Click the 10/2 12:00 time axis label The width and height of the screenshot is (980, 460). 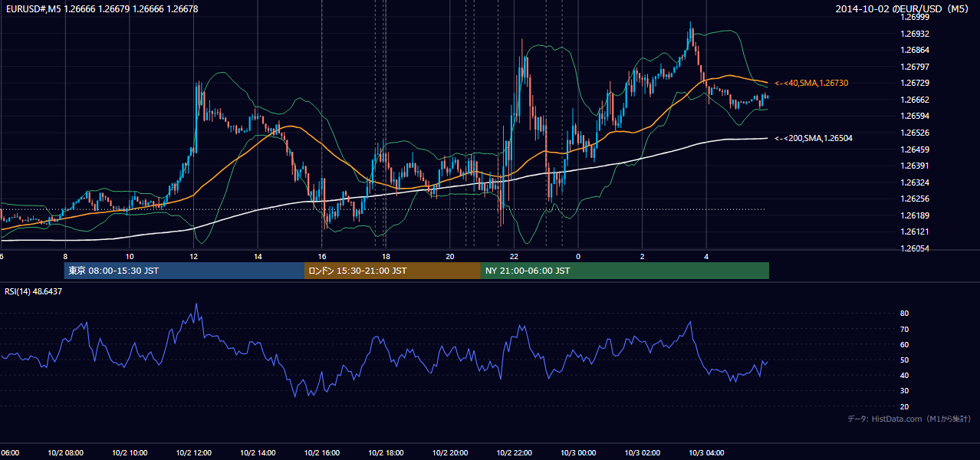coord(193,452)
